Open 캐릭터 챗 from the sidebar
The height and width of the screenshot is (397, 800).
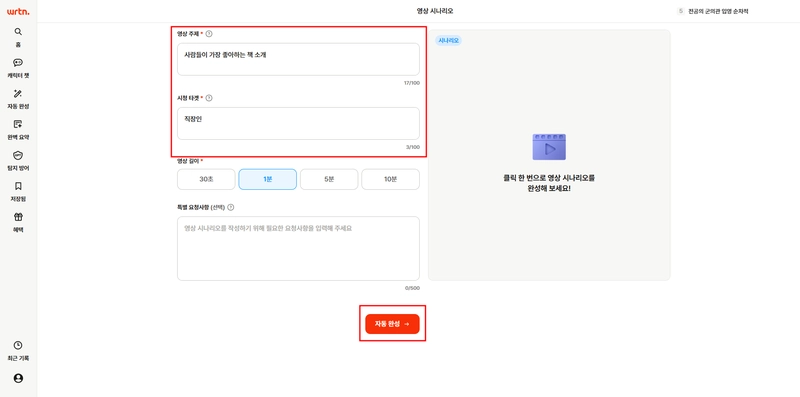click(18, 67)
